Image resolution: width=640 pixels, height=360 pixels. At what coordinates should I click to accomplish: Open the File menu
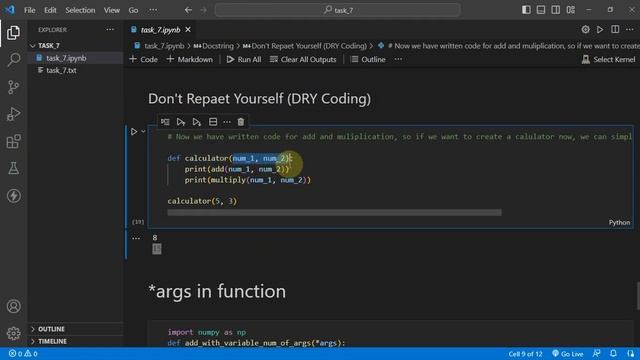29,10
